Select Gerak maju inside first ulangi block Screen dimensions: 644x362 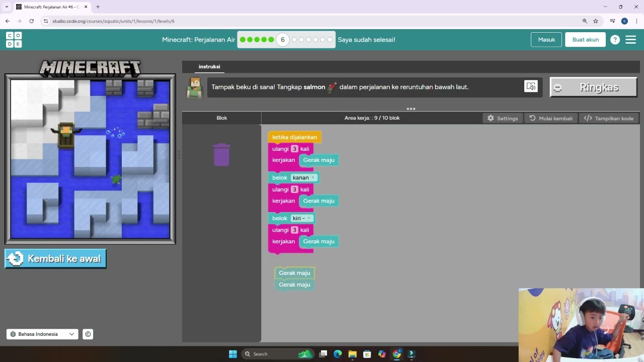318,160
